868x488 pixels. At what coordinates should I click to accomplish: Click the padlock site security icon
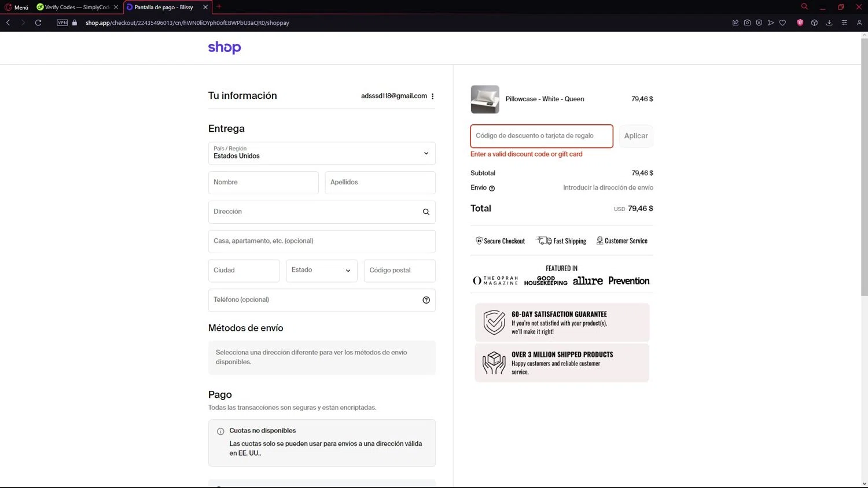pos(75,23)
